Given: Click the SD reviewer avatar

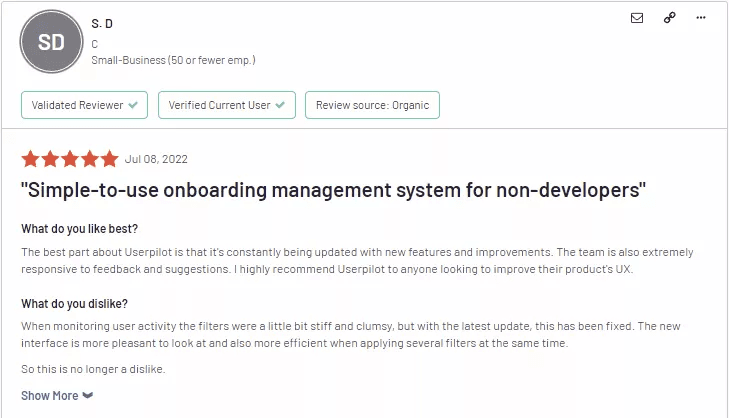Looking at the screenshot, I should [x=50, y=43].
